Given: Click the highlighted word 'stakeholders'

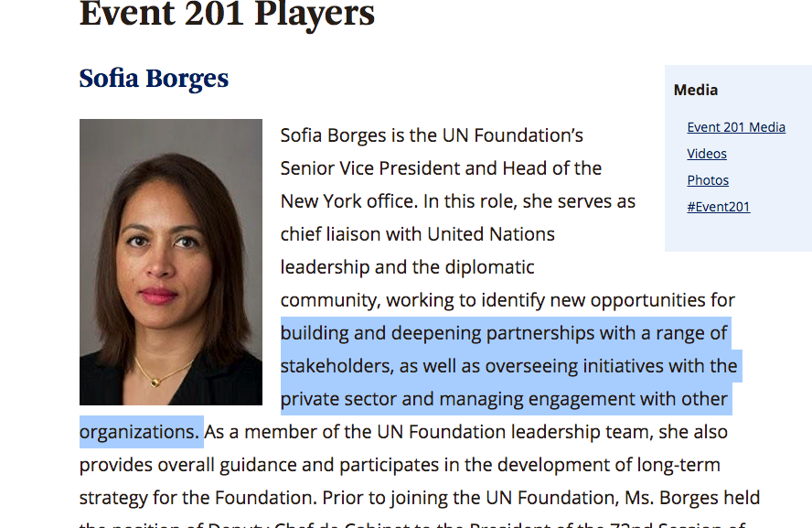Looking at the screenshot, I should [x=337, y=366].
